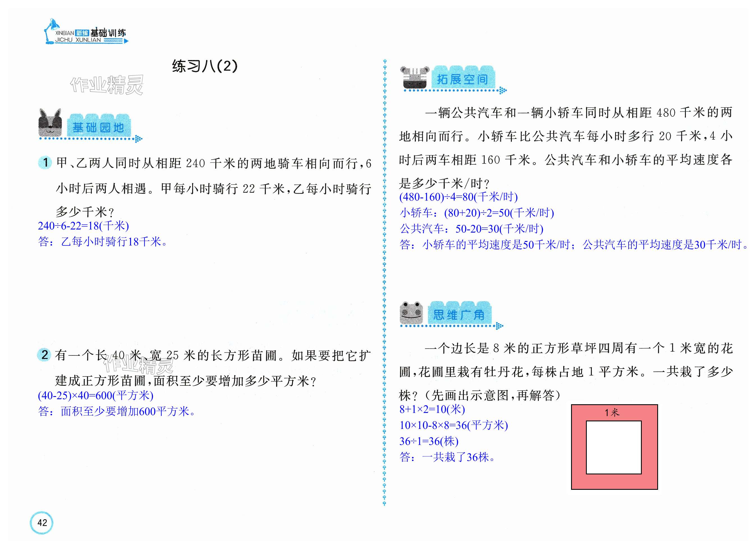
Task: Click the raccoon mascot beside 基础园地
Action: [50, 123]
